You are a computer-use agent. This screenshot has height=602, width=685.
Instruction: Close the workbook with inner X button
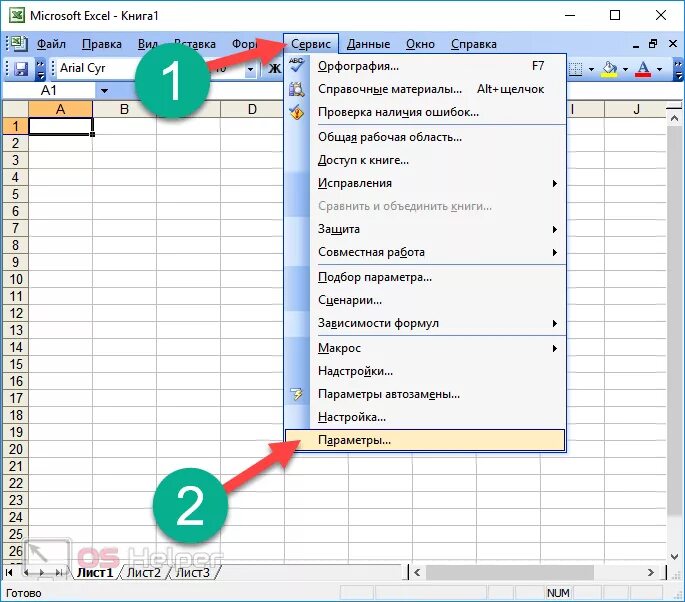(x=673, y=44)
